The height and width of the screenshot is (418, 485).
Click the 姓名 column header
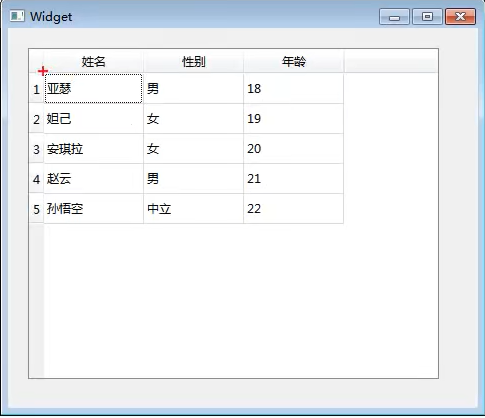pyautogui.click(x=94, y=61)
